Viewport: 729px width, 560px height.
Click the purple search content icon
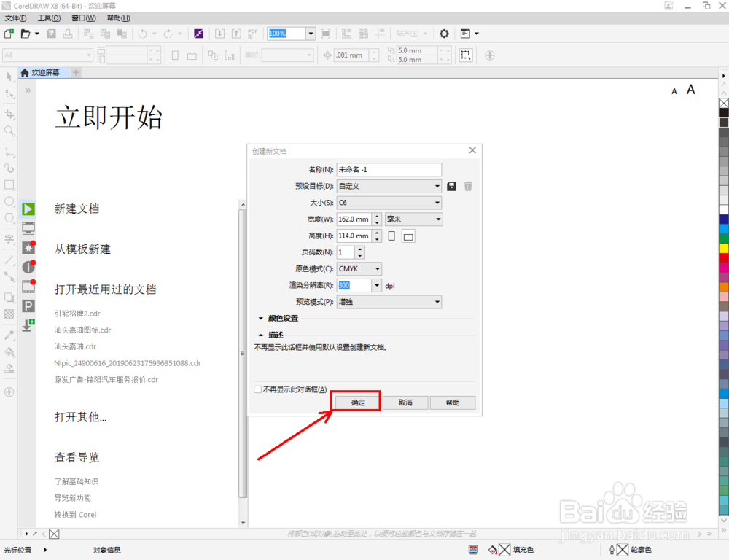coord(198,34)
